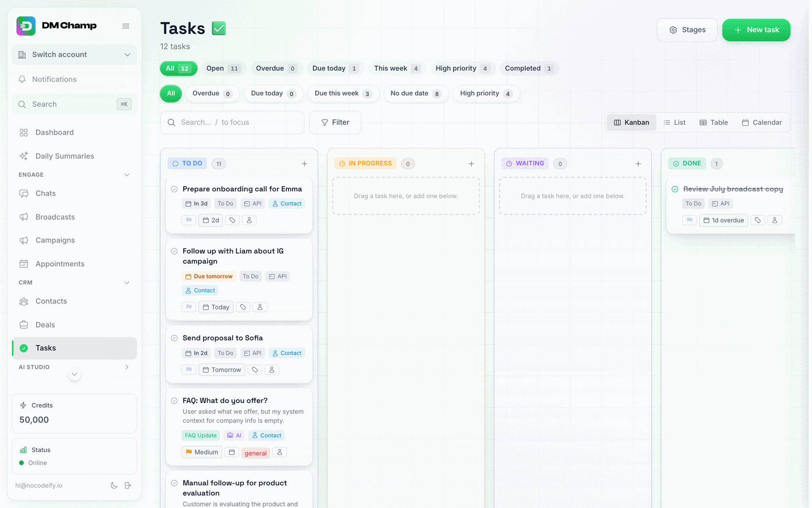This screenshot has height=508, width=812.
Task: Assign user to Emma onboarding task
Action: 249,220
